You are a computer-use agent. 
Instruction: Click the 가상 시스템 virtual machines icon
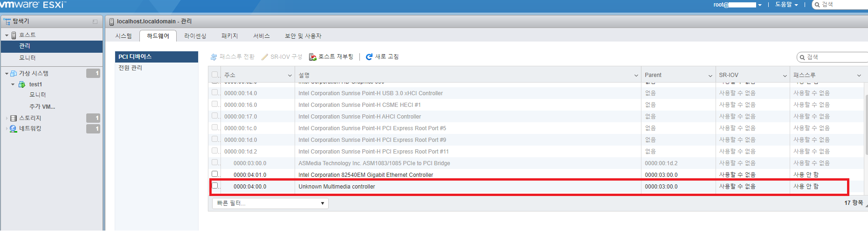14,73
